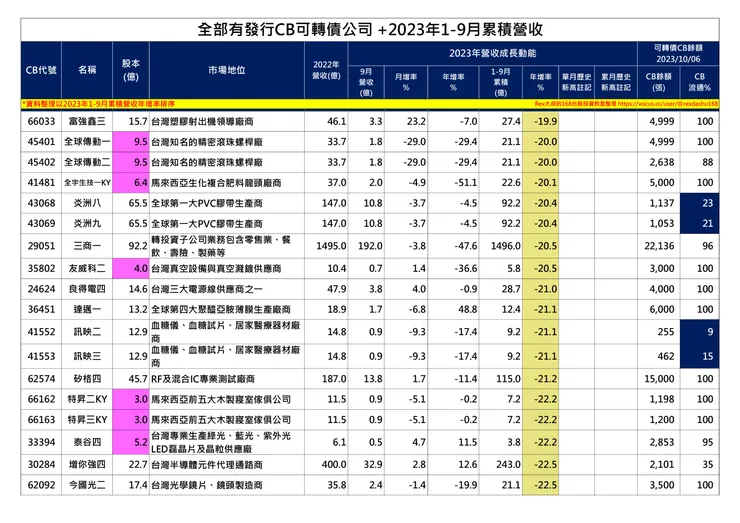The width and height of the screenshot is (740, 523).
Task: Select the name 訊映三
Action: [87, 356]
